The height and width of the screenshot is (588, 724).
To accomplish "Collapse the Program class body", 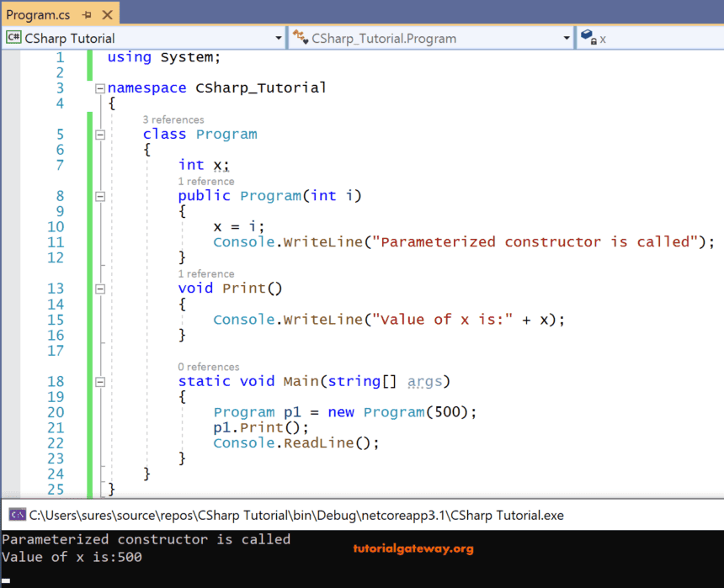I will pos(99,134).
